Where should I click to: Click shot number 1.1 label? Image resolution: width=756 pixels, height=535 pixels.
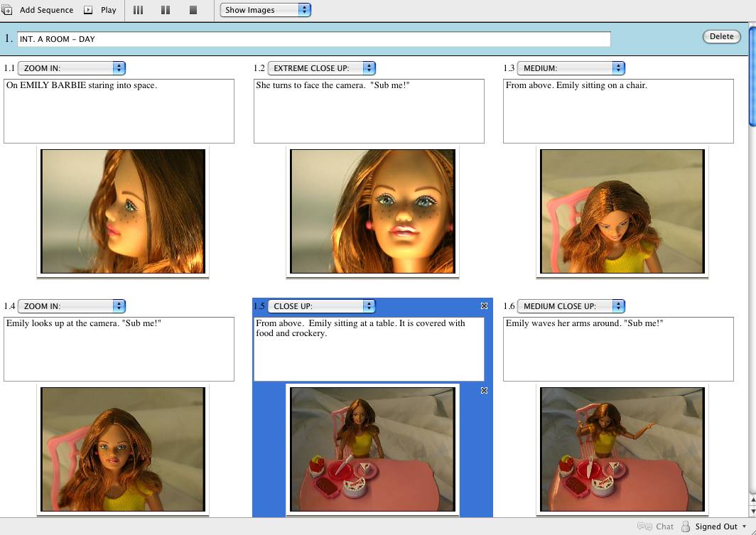9,68
